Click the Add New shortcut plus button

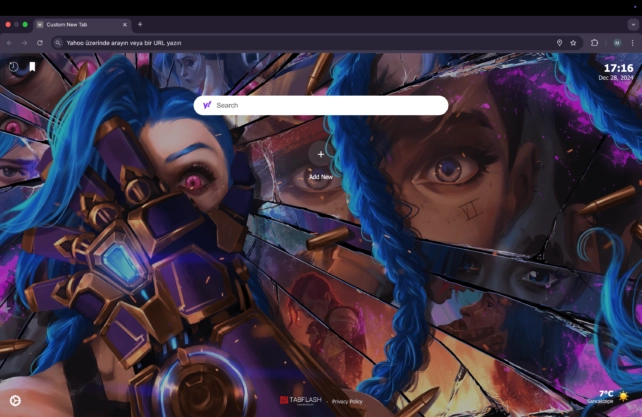[x=321, y=154]
